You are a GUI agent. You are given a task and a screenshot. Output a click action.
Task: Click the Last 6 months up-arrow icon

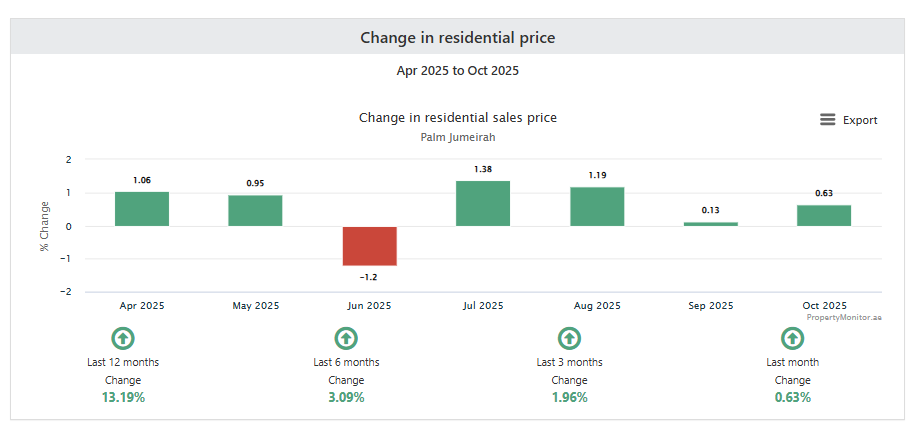[x=346, y=338]
